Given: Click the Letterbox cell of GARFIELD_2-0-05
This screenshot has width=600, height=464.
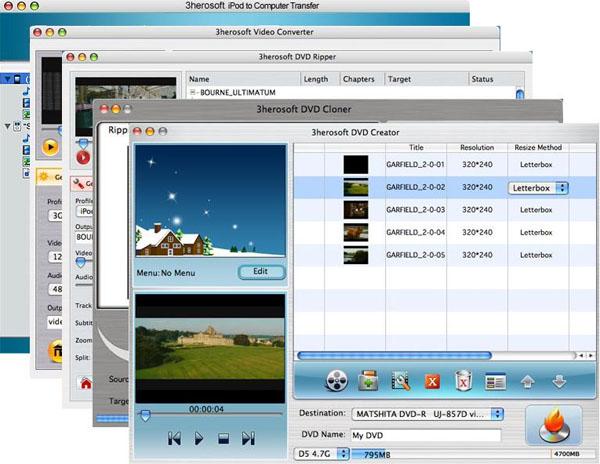Looking at the screenshot, I should (x=536, y=255).
